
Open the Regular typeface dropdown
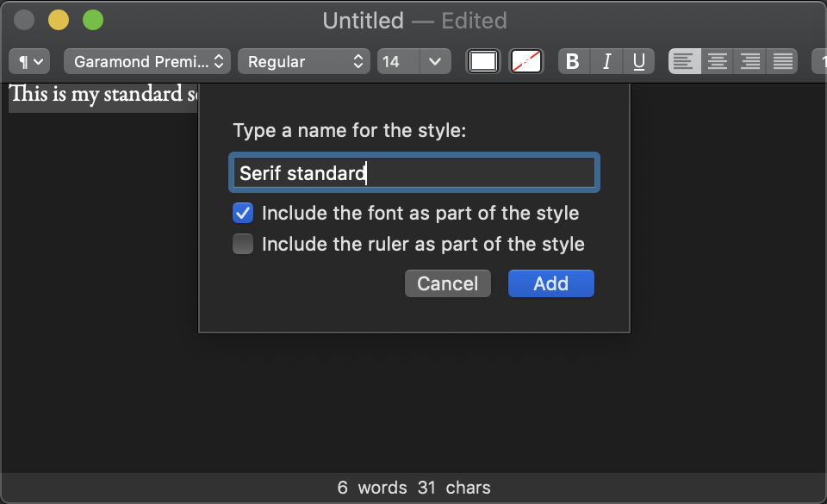303,61
